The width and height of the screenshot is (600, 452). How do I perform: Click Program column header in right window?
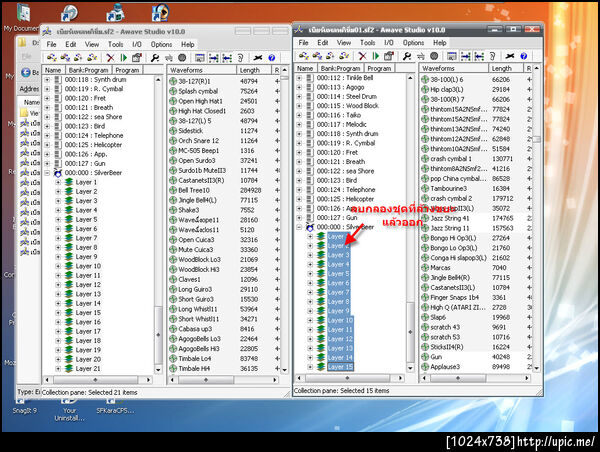click(x=379, y=68)
